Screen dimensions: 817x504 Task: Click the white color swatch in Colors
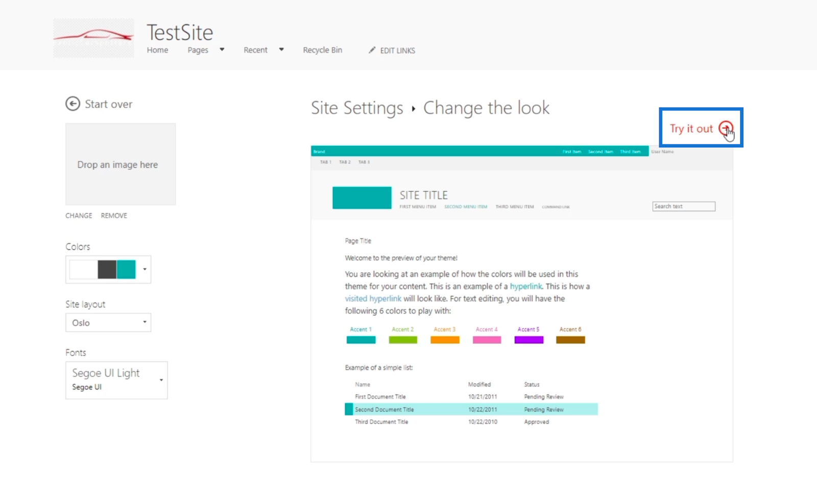click(x=83, y=269)
